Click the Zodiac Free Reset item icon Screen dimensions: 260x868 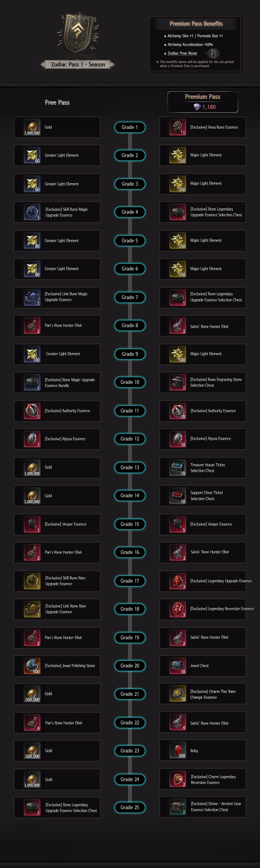pos(213,53)
